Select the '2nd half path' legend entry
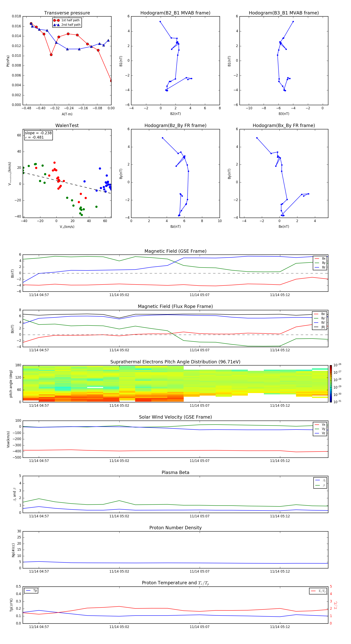 pyautogui.click(x=67, y=25)
